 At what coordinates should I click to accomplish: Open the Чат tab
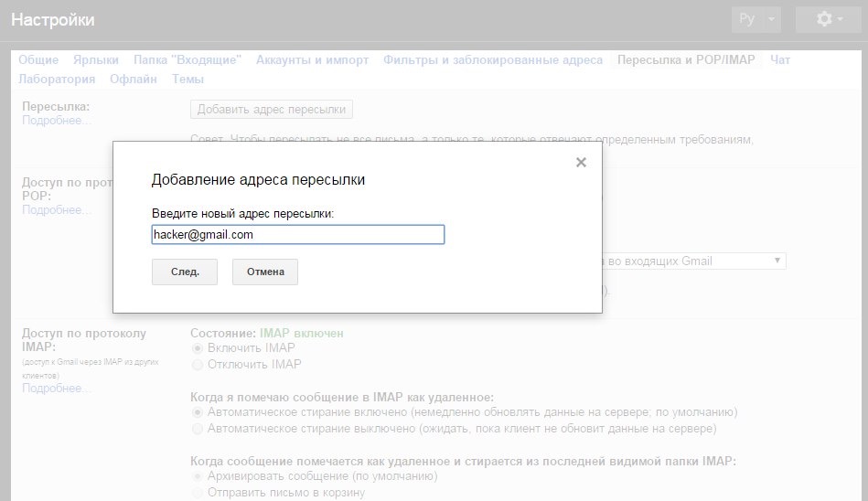[x=780, y=59]
